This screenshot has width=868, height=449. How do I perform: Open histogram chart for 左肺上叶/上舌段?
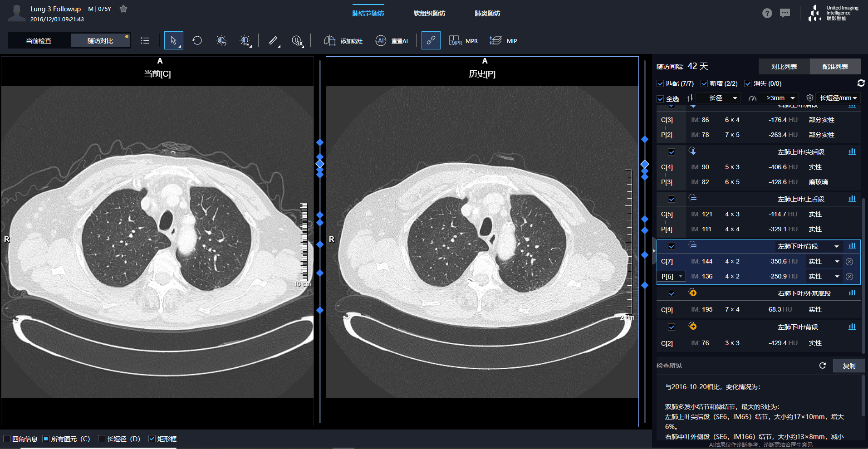click(x=852, y=199)
